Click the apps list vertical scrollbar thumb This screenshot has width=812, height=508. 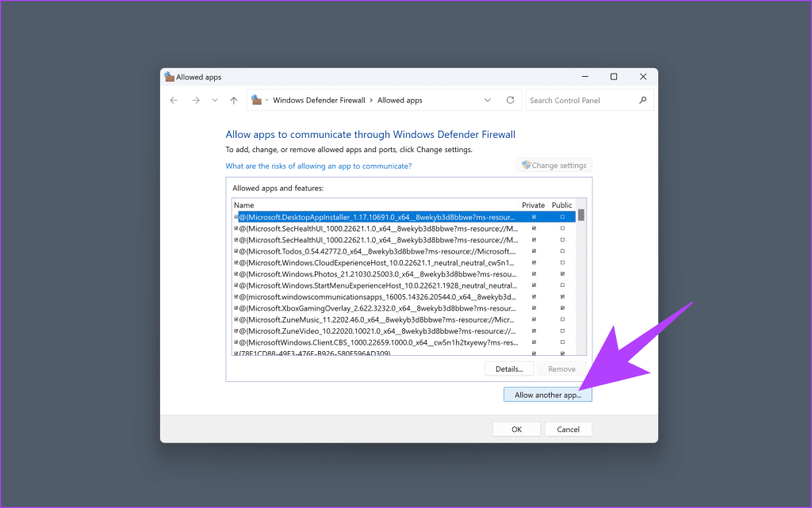tap(581, 216)
